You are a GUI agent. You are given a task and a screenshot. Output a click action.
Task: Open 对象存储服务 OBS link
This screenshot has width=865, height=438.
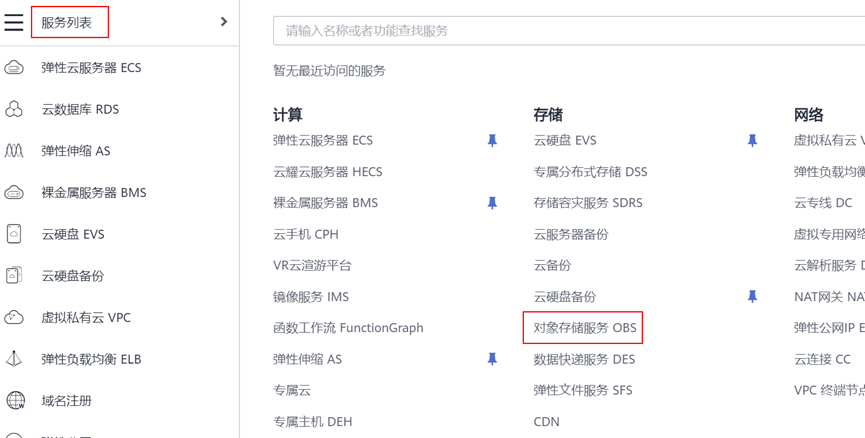[x=584, y=328]
